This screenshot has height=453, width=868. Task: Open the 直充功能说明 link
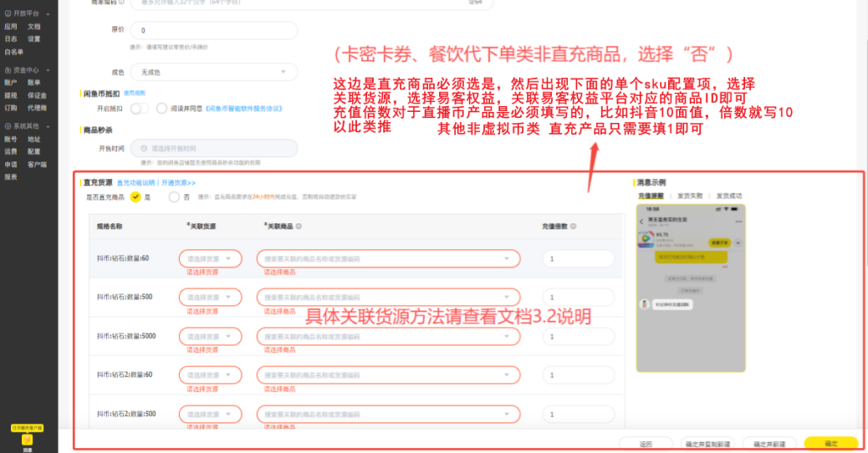(136, 182)
